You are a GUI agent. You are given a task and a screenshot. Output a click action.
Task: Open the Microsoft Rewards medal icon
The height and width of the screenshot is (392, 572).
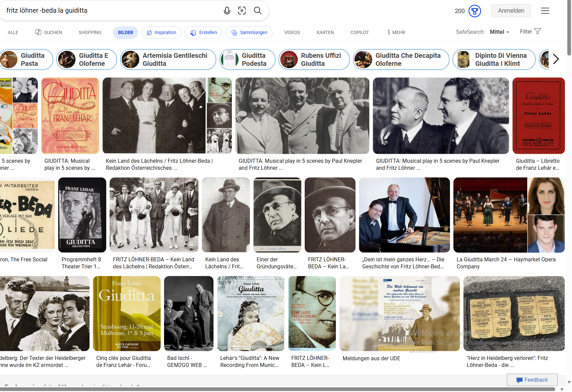pyautogui.click(x=475, y=11)
